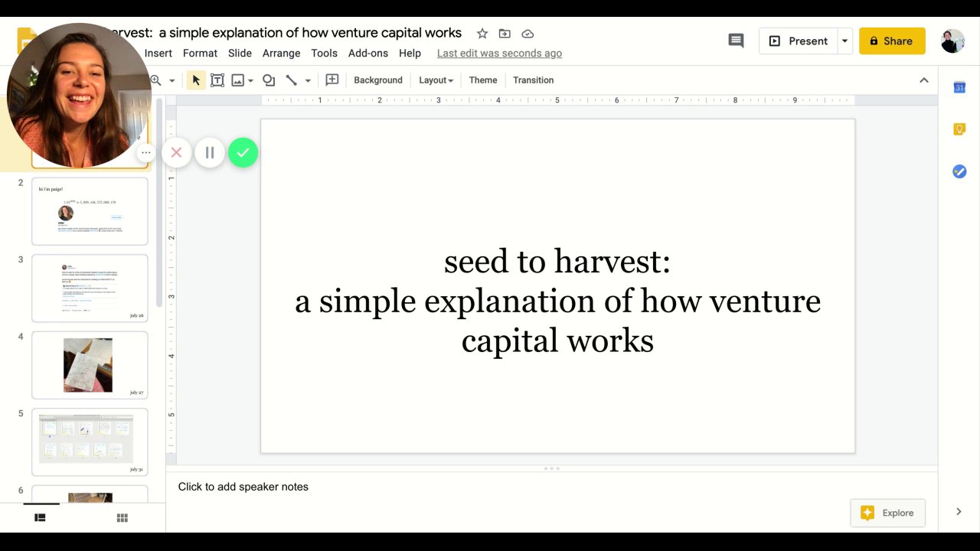
Task: Expand the image insert dropdown arrow
Action: (x=250, y=80)
